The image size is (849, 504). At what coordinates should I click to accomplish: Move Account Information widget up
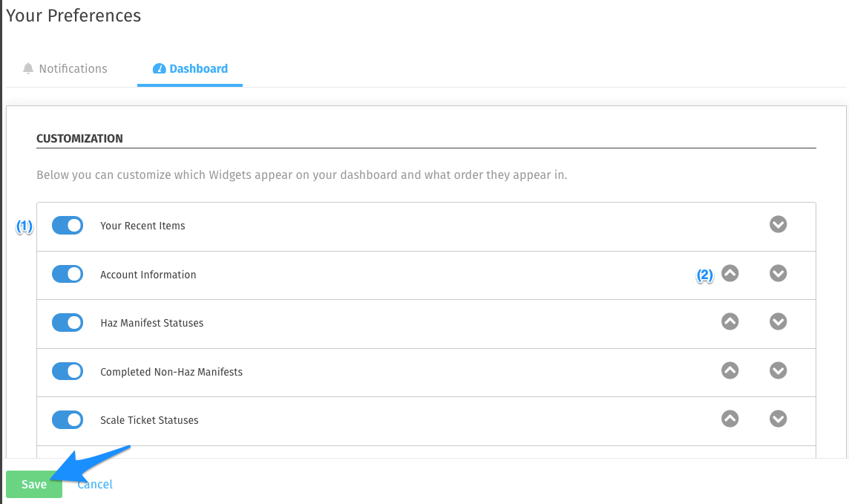tap(730, 273)
